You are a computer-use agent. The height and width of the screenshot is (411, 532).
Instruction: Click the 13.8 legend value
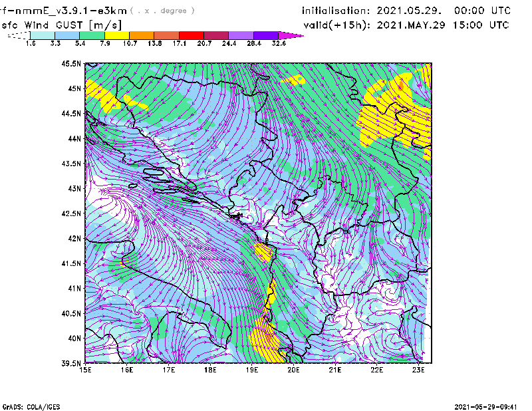(x=155, y=43)
